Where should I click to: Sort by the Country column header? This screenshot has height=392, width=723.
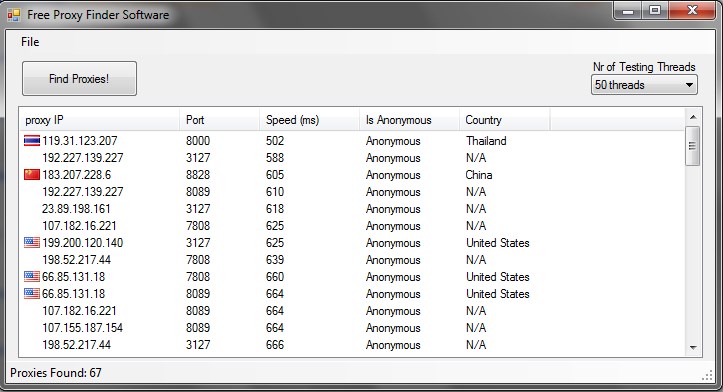pyautogui.click(x=504, y=120)
